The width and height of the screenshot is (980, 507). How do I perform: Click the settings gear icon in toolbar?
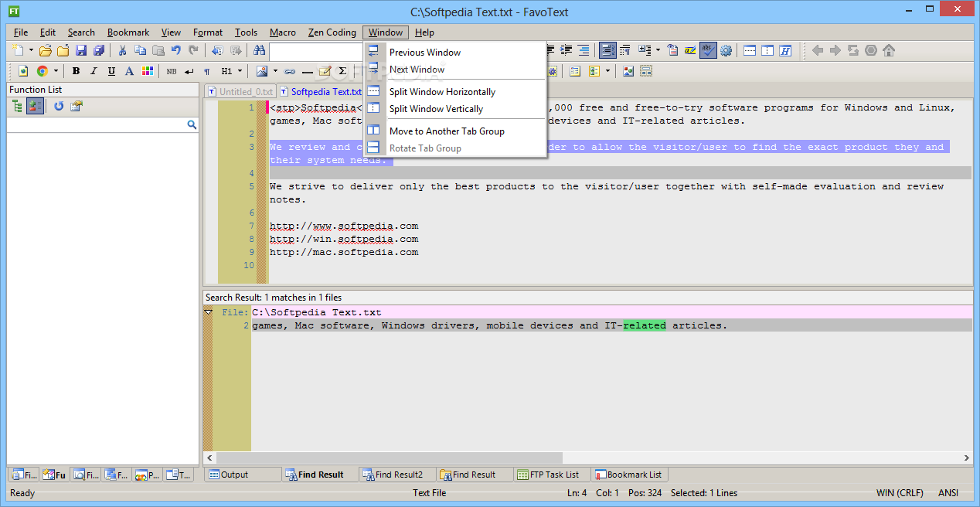click(x=726, y=50)
